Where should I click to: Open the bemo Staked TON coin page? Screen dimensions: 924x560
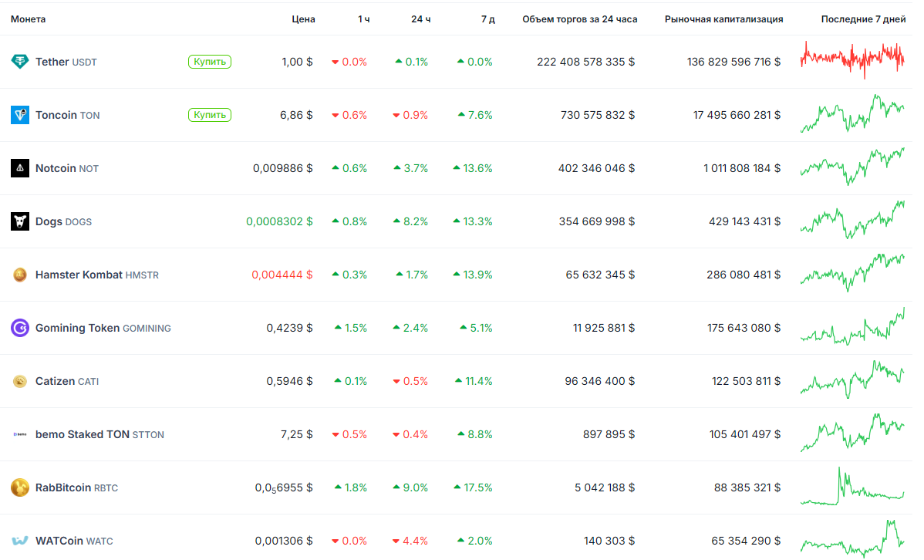(99, 434)
